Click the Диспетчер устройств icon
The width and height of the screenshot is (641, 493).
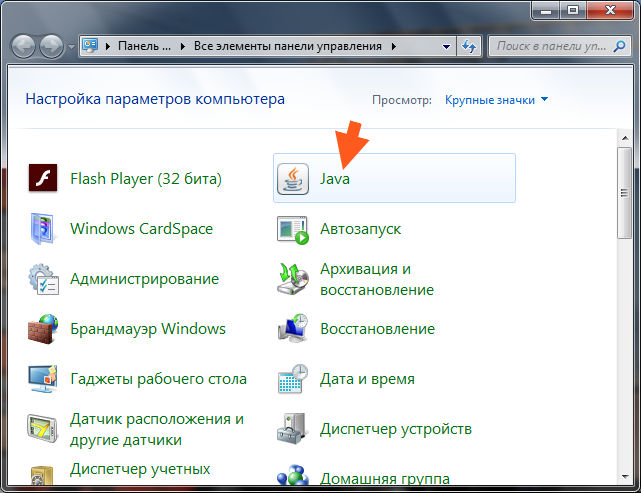291,428
